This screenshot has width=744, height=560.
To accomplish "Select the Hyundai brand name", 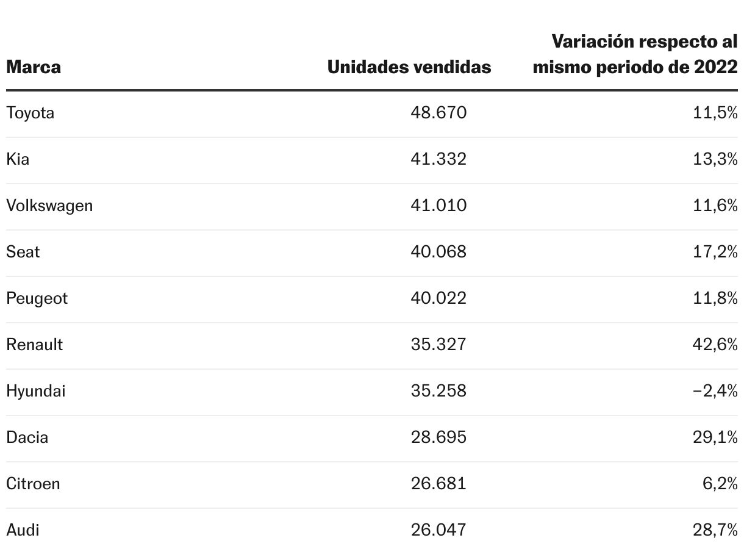I will 35,391.
